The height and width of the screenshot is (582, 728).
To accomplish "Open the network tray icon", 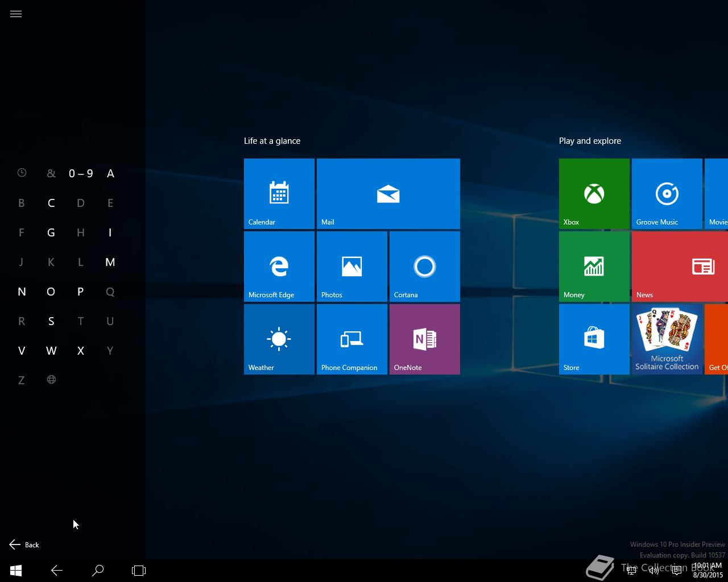I will 631,571.
